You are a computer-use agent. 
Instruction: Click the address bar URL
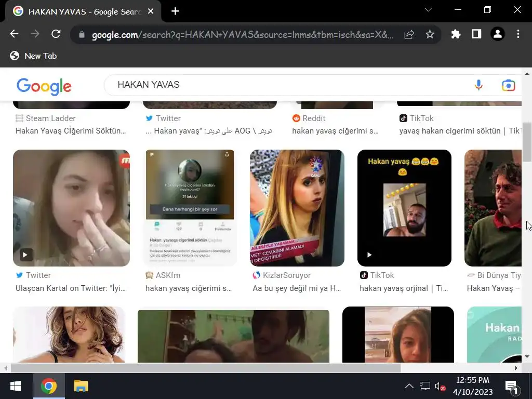[x=243, y=35]
